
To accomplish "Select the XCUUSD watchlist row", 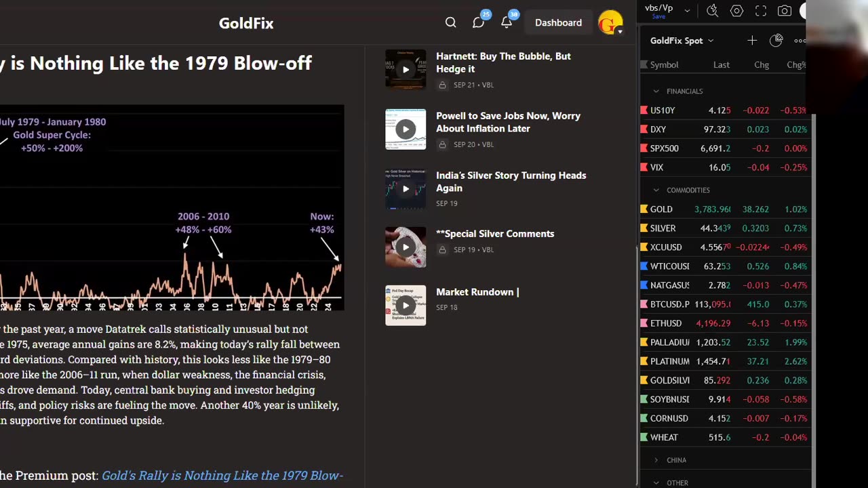I will (724, 247).
